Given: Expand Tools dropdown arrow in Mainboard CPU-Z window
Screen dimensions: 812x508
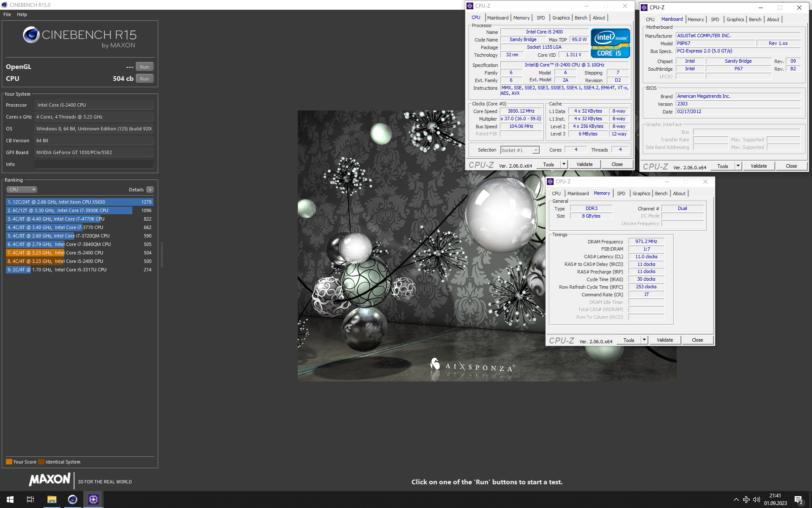Looking at the screenshot, I should (x=738, y=166).
